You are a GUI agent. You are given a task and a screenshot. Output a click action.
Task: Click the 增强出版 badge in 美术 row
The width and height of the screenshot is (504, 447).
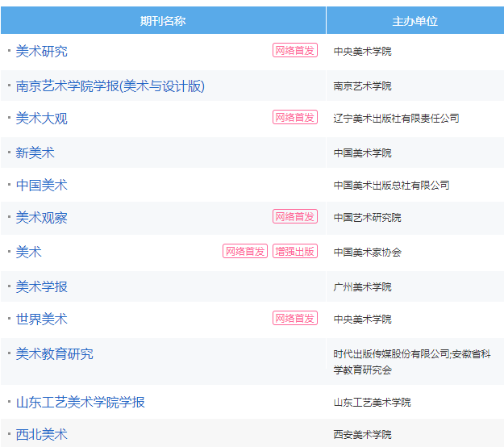295,251
